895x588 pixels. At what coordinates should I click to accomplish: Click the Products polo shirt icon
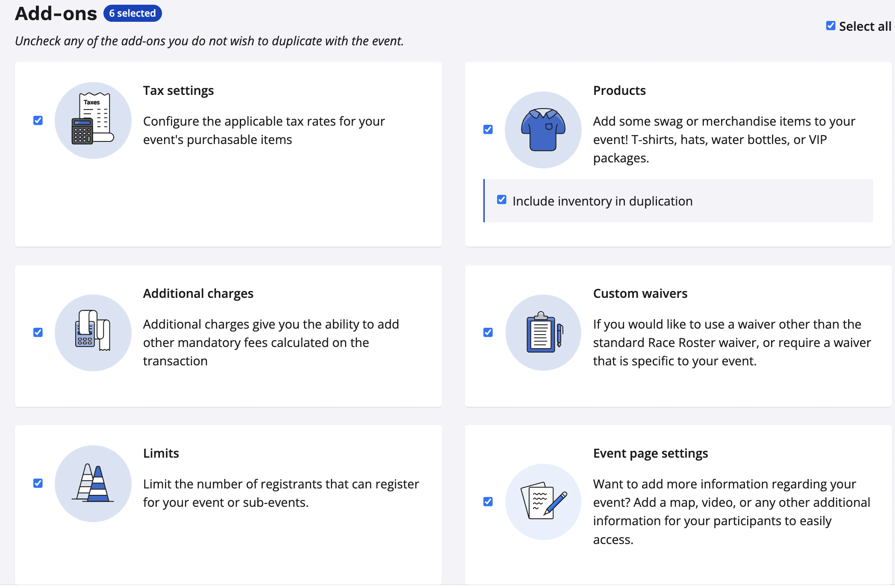(543, 129)
